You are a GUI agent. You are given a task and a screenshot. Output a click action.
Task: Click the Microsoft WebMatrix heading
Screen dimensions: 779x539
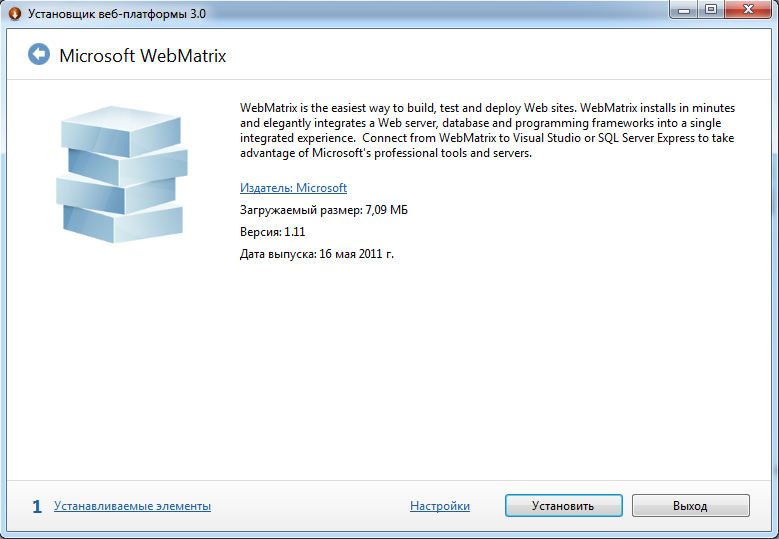point(143,56)
